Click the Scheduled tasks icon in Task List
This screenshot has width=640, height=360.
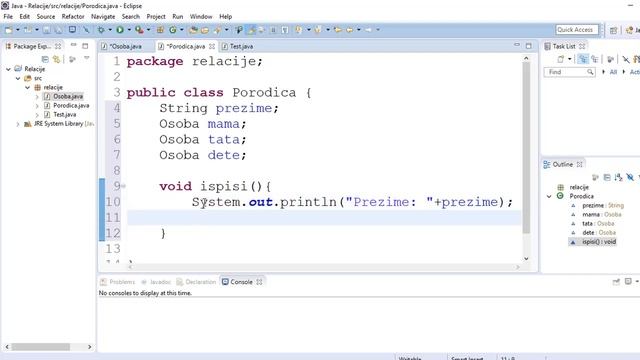coord(594,59)
